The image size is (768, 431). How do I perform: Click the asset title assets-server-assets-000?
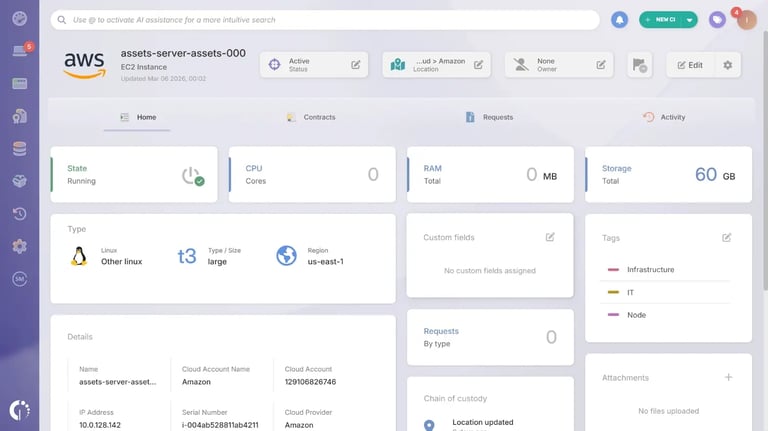pyautogui.click(x=183, y=53)
